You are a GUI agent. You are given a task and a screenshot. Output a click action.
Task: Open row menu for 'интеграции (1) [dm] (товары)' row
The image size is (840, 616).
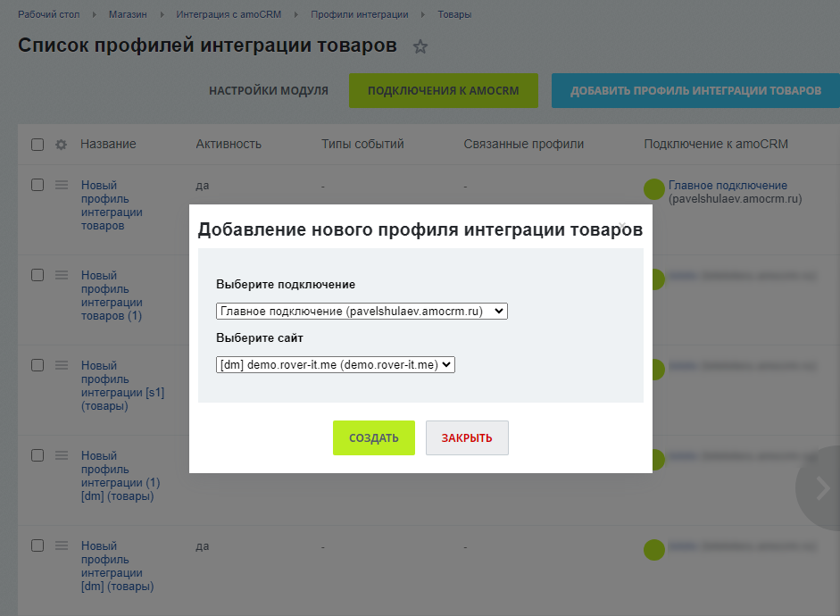[x=62, y=455]
